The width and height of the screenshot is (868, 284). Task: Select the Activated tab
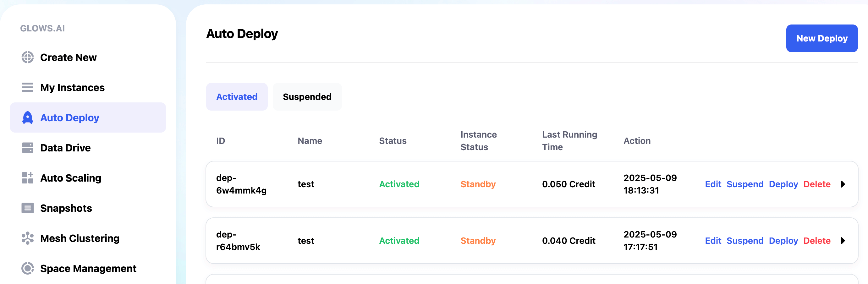pos(237,97)
